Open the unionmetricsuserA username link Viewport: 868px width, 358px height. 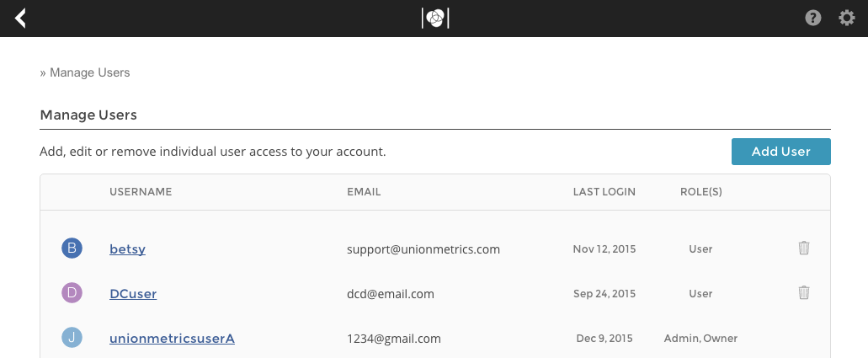[172, 338]
